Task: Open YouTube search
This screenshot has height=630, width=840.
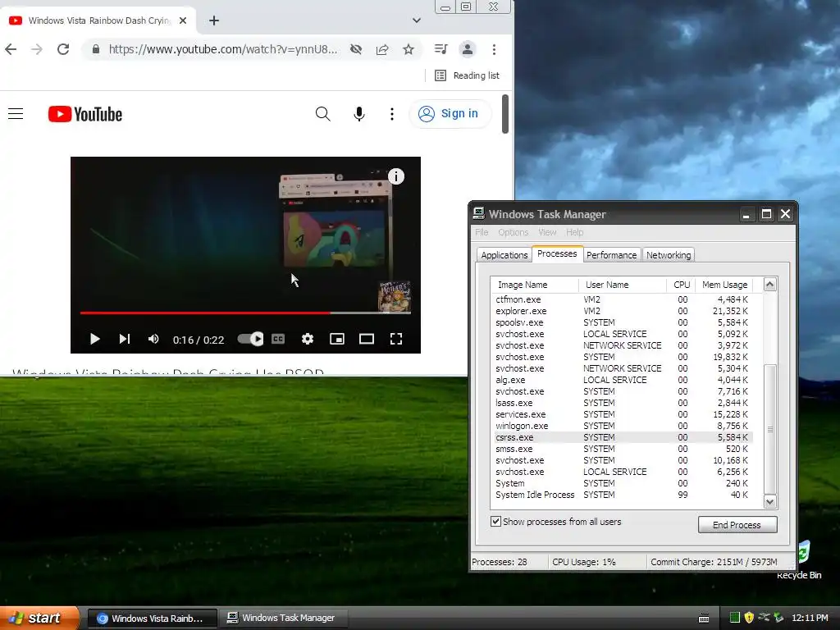Action: [x=322, y=113]
